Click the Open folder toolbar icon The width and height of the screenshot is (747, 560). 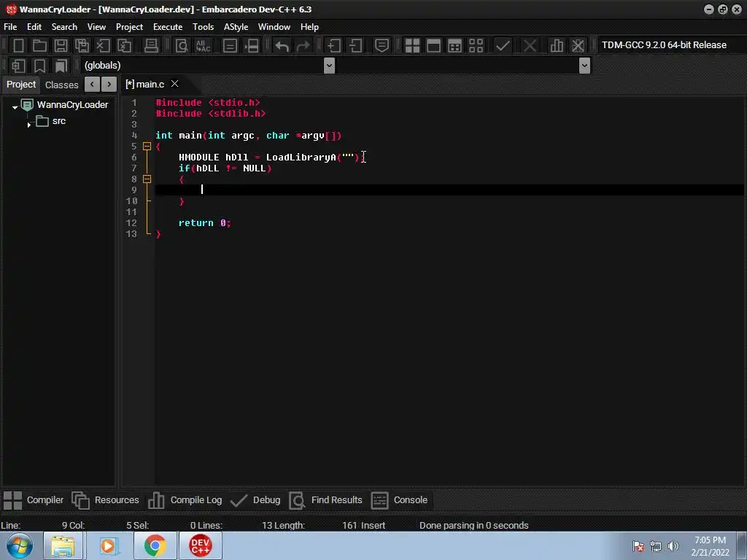coord(39,46)
